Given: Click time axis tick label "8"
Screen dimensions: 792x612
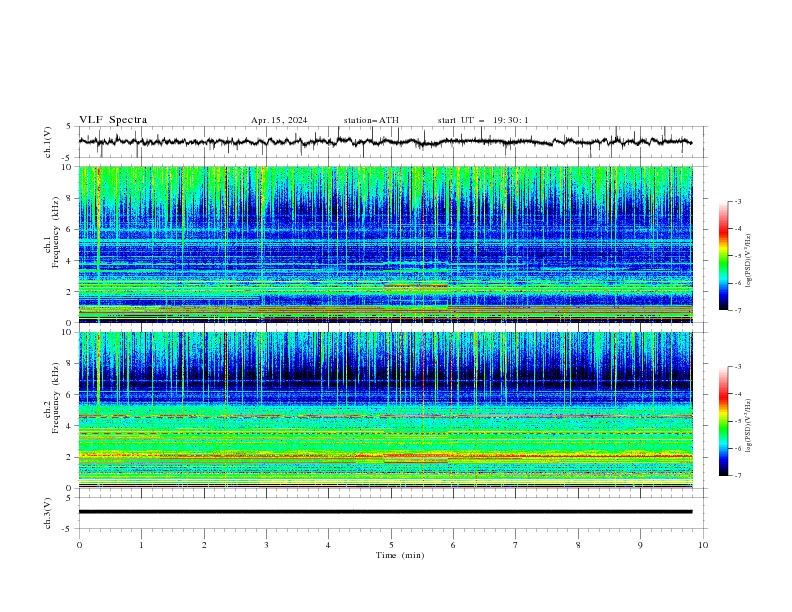Looking at the screenshot, I should (x=578, y=545).
